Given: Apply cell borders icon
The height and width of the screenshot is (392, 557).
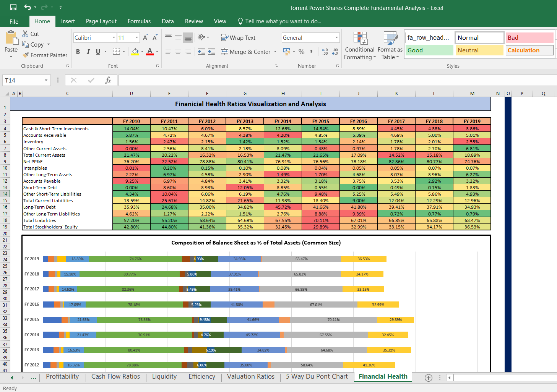Looking at the screenshot, I should [x=117, y=51].
